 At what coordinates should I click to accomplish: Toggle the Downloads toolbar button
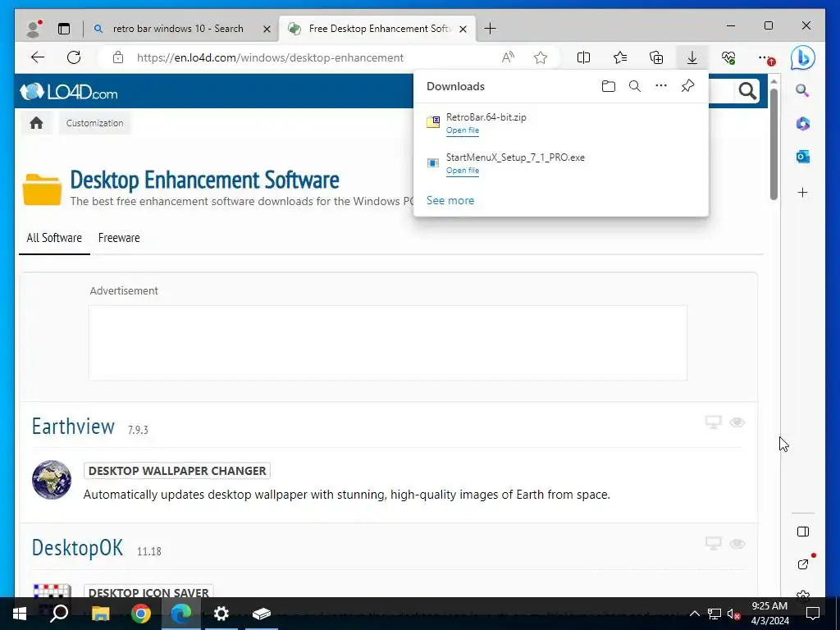tap(692, 57)
